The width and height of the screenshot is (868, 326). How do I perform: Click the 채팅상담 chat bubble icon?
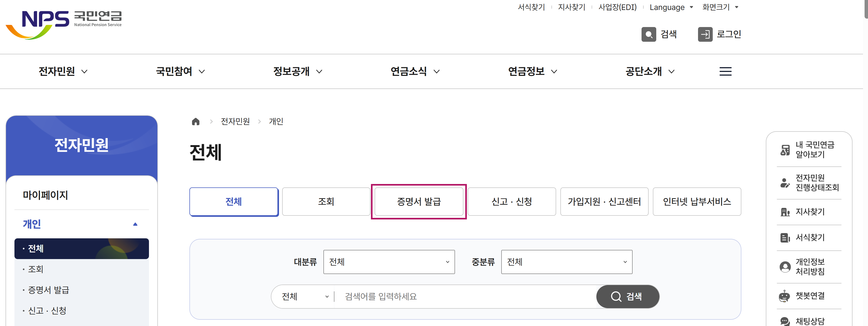[x=785, y=321]
